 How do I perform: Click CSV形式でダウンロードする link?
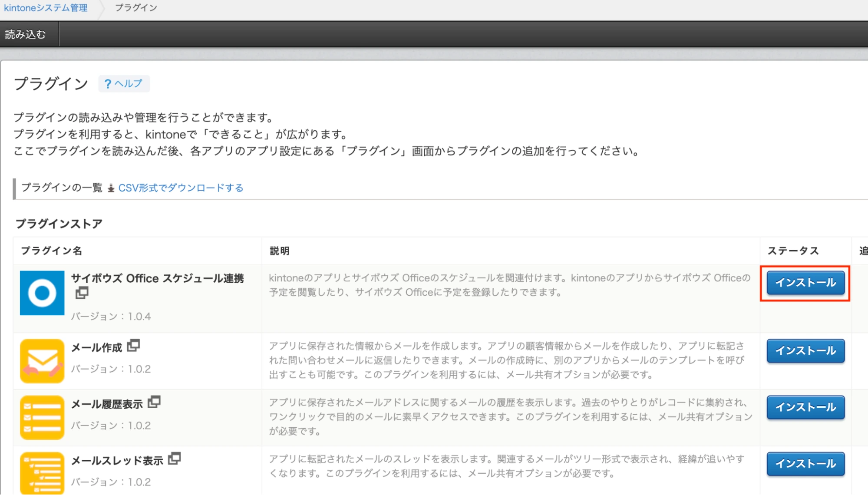tap(181, 188)
